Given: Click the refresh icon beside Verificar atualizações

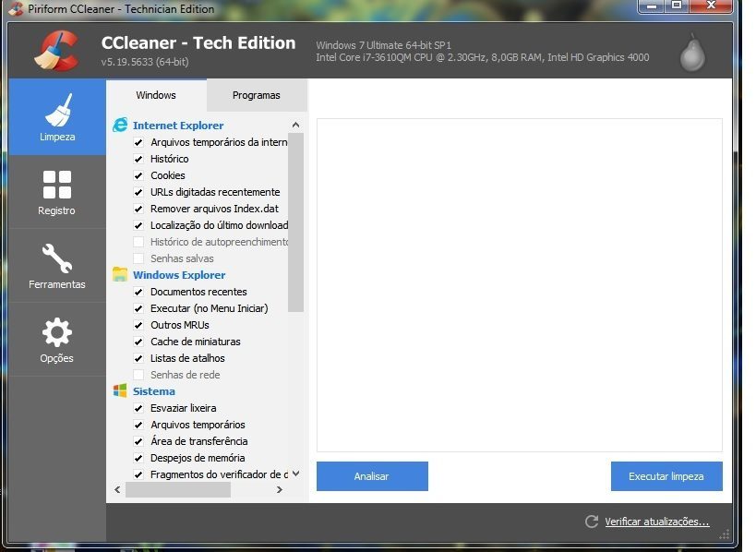Looking at the screenshot, I should [x=592, y=522].
